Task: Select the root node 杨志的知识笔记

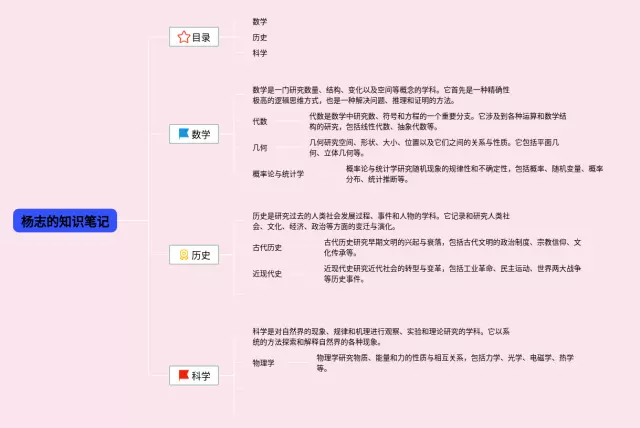Action: pos(65,221)
